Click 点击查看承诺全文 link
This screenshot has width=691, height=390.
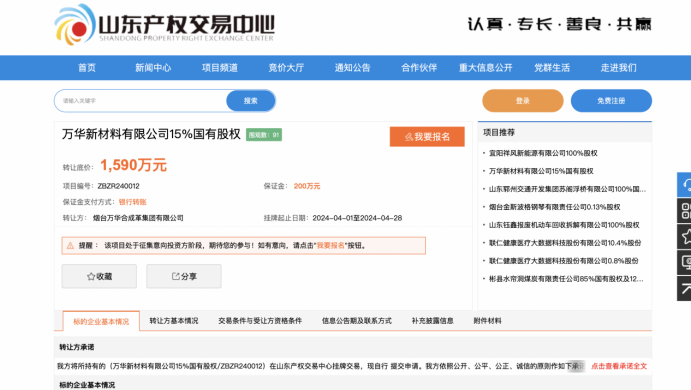(x=619, y=366)
